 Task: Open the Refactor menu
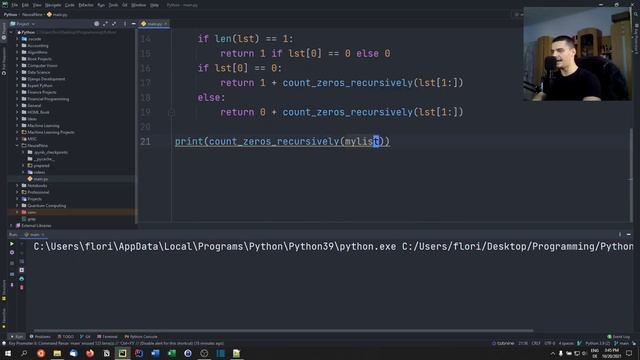86,5
